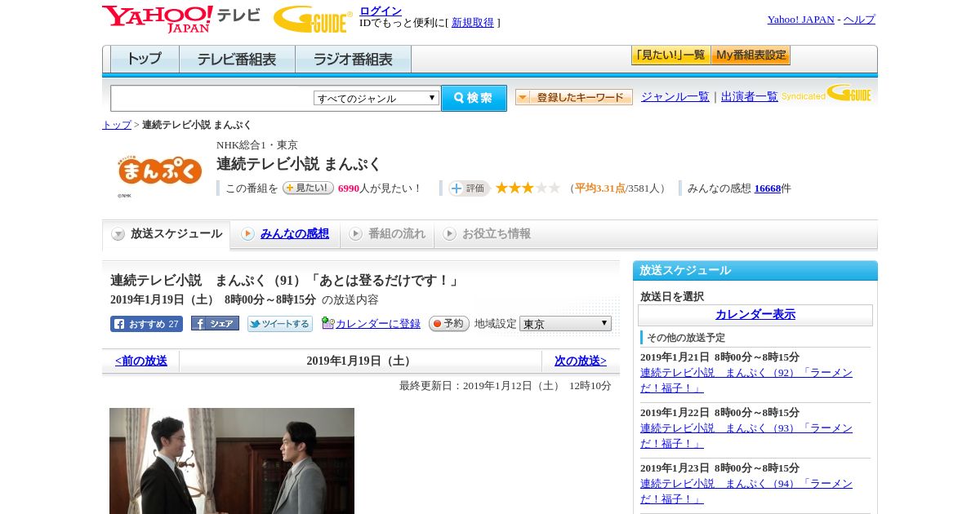Screen dimensions: 980x514
Task: Go to 次の放送 next broadcast
Action: (581, 361)
